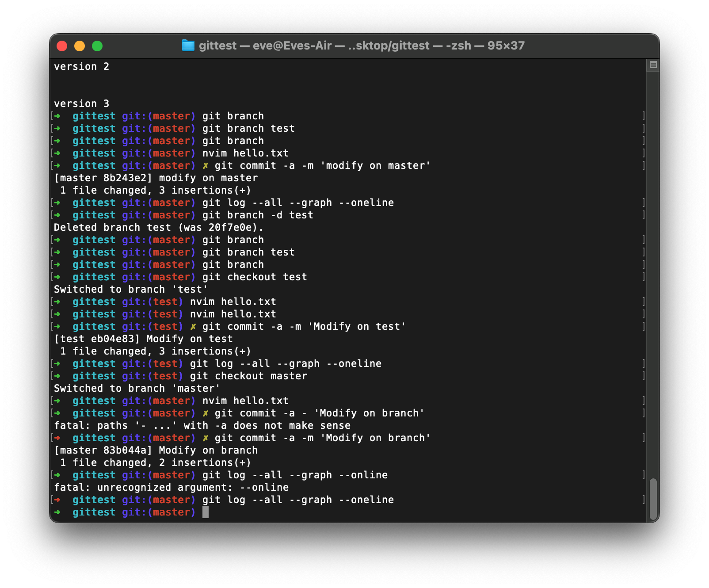Click '[master 83b044a] Modify on branch' output

point(156,450)
